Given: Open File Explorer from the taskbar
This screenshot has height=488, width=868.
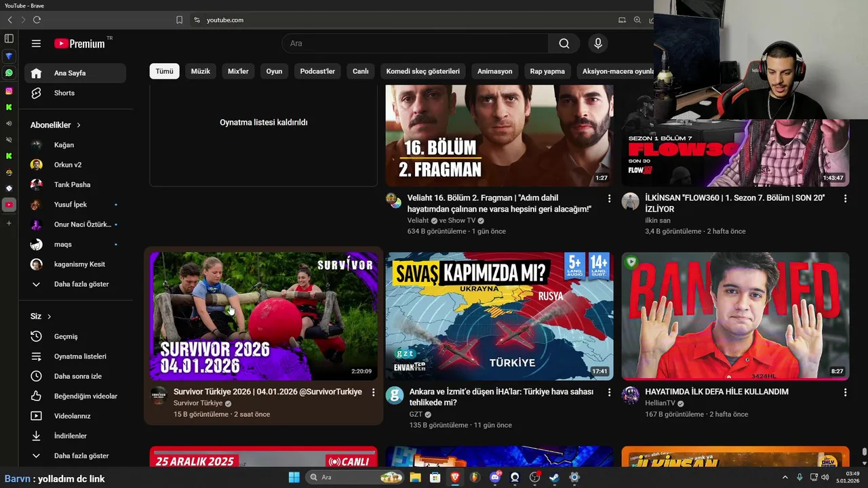Looking at the screenshot, I should pyautogui.click(x=415, y=477).
